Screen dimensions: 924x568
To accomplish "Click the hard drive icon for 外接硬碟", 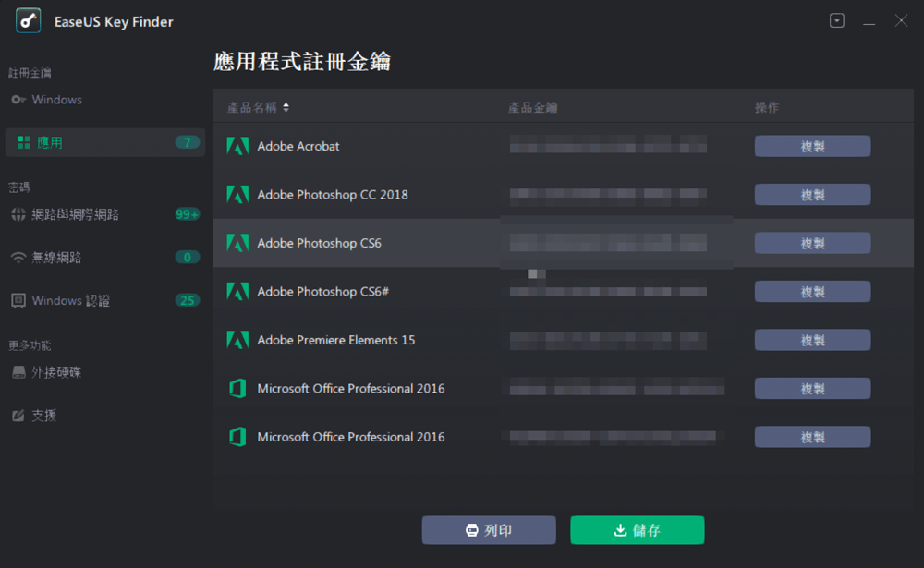I will click(18, 372).
